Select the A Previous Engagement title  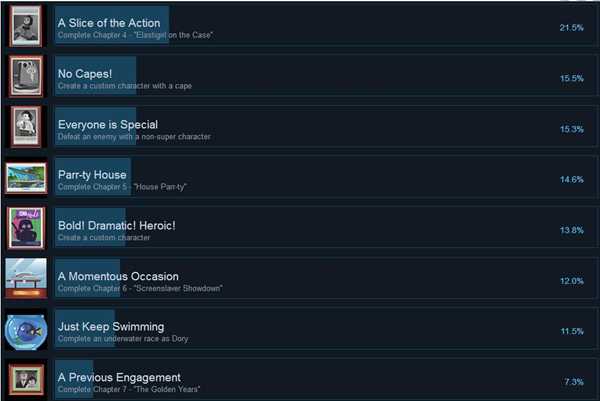point(119,377)
